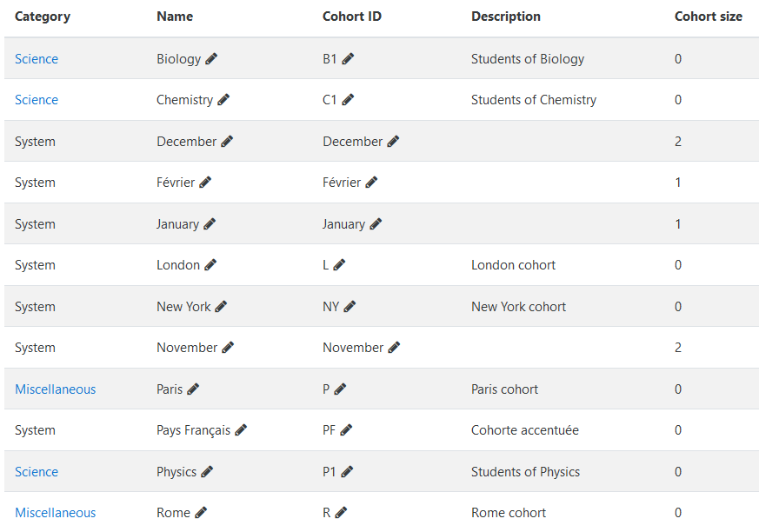Viewport: 759px width, 532px height.
Task: Open Science category link in Physics row
Action: pos(37,472)
